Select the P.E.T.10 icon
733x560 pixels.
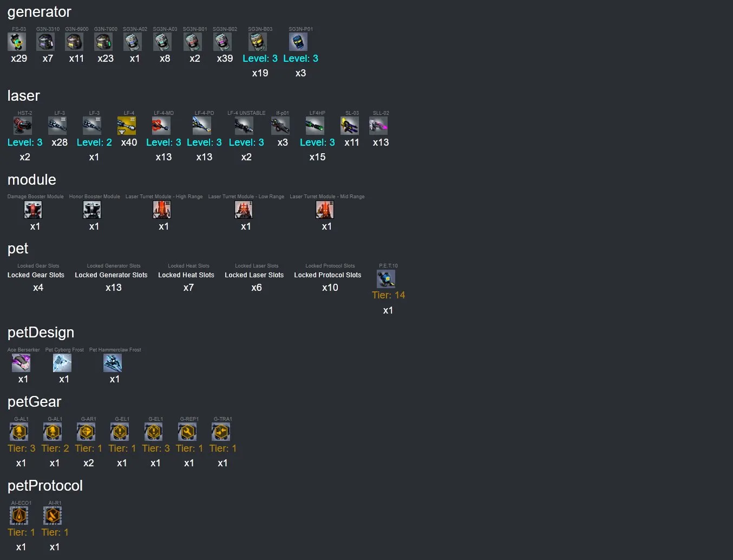pos(386,278)
